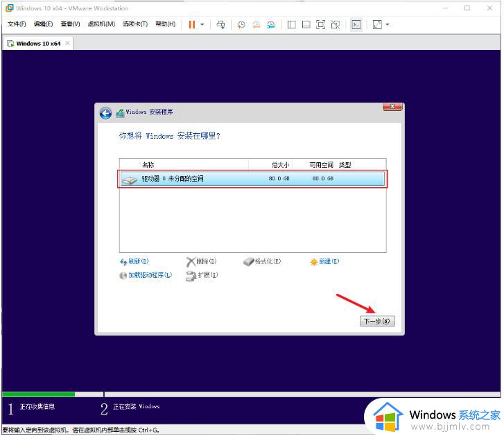Show or hide the library sidebar panel
This screenshot has width=504, height=436.
[292, 24]
